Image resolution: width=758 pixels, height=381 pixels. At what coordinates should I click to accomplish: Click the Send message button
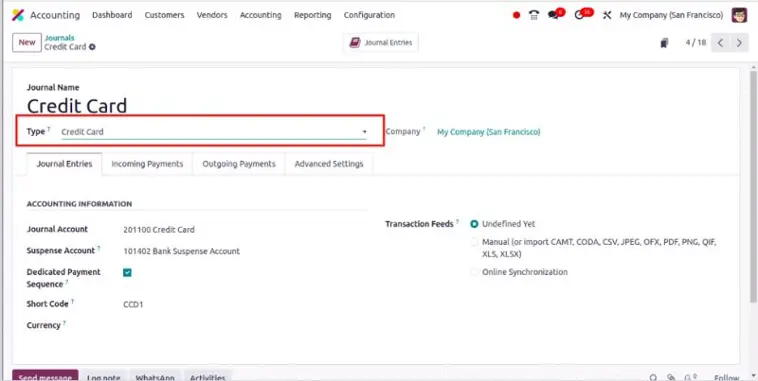[45, 376]
